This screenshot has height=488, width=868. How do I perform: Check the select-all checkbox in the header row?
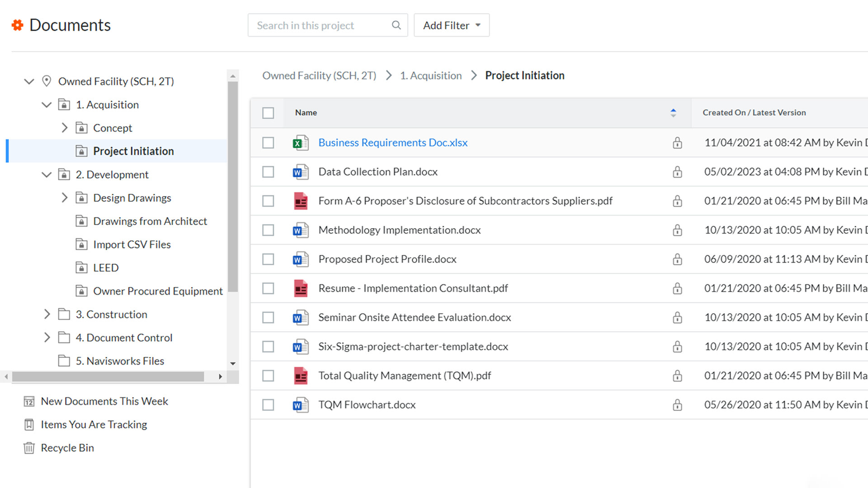268,113
